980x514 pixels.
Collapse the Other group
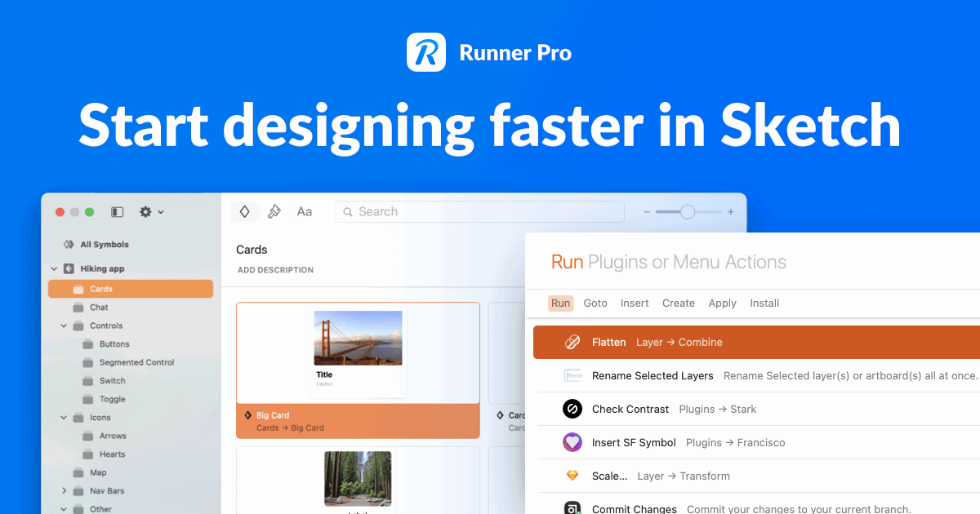[x=65, y=509]
